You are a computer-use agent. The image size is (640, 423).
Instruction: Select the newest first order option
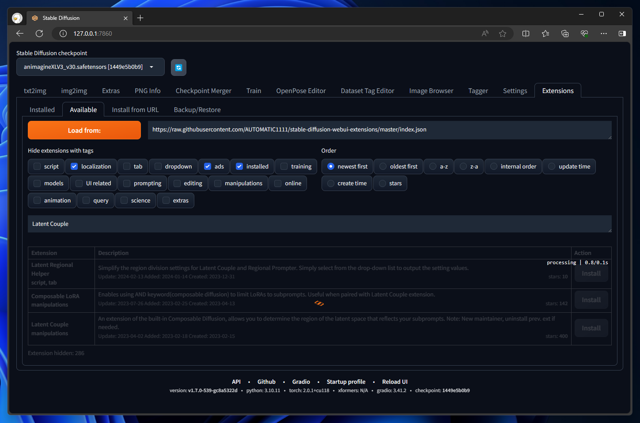tap(331, 166)
